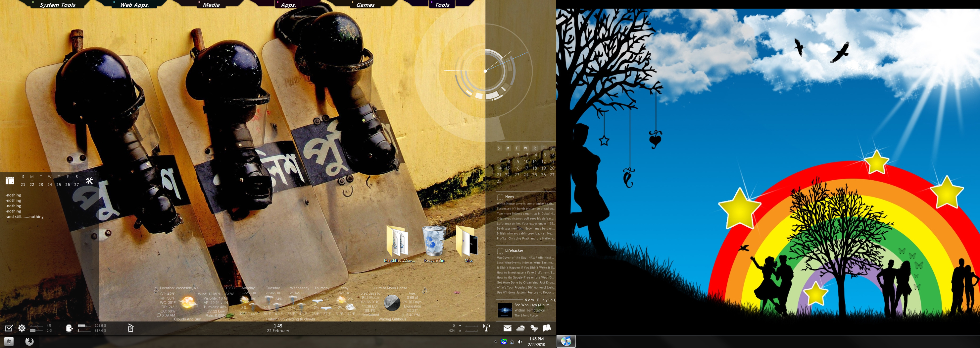Click the small circle tray icon

coord(495,341)
